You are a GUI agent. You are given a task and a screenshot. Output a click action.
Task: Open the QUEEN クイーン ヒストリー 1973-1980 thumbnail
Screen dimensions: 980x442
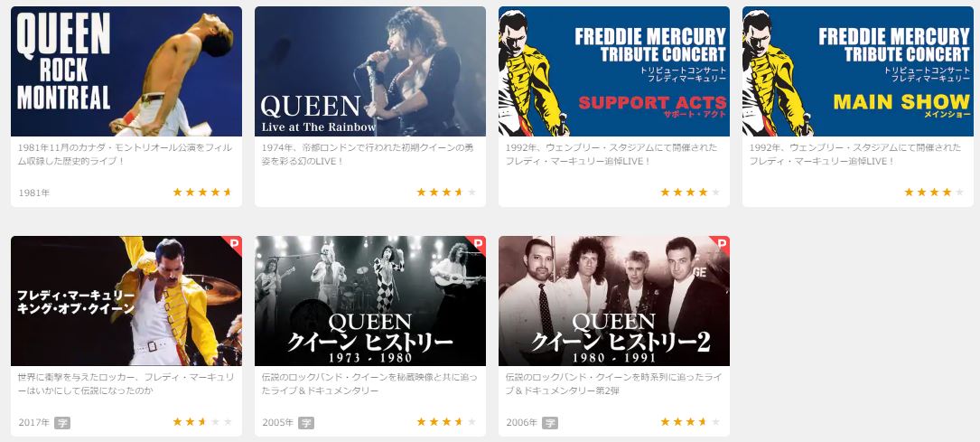tap(370, 301)
